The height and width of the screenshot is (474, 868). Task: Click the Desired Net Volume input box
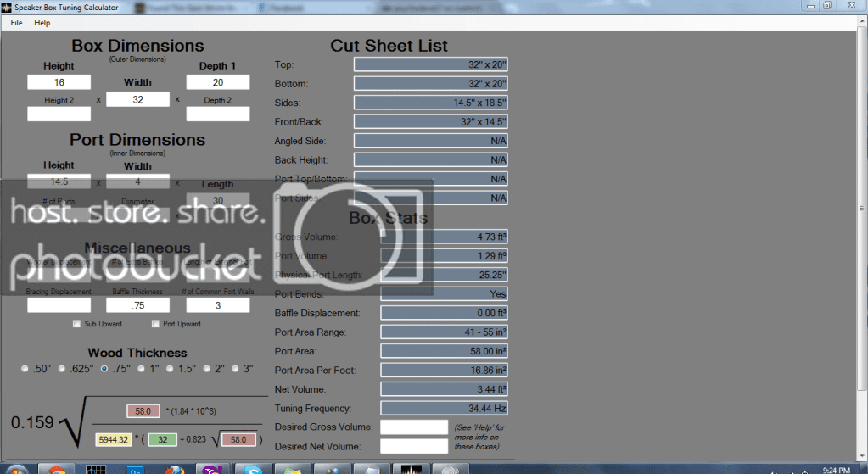coord(414,446)
